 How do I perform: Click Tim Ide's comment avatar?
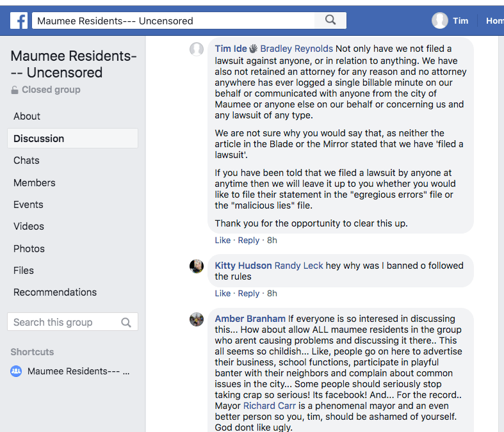197,49
